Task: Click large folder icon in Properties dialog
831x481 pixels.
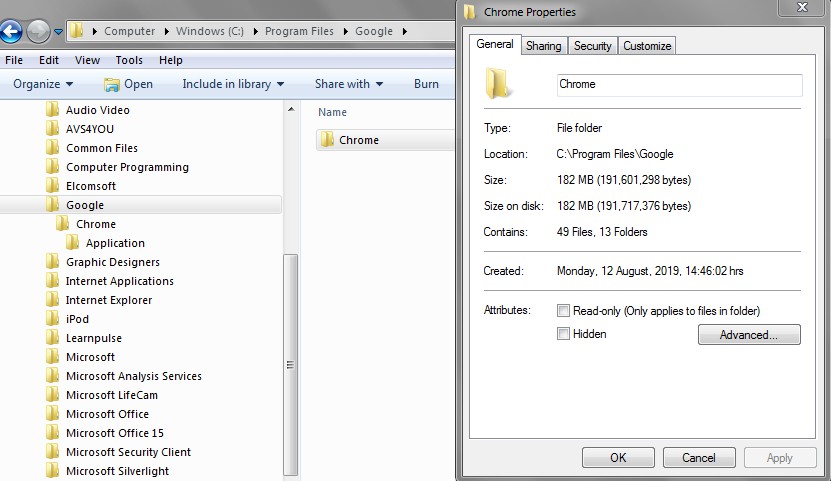Action: pos(499,84)
